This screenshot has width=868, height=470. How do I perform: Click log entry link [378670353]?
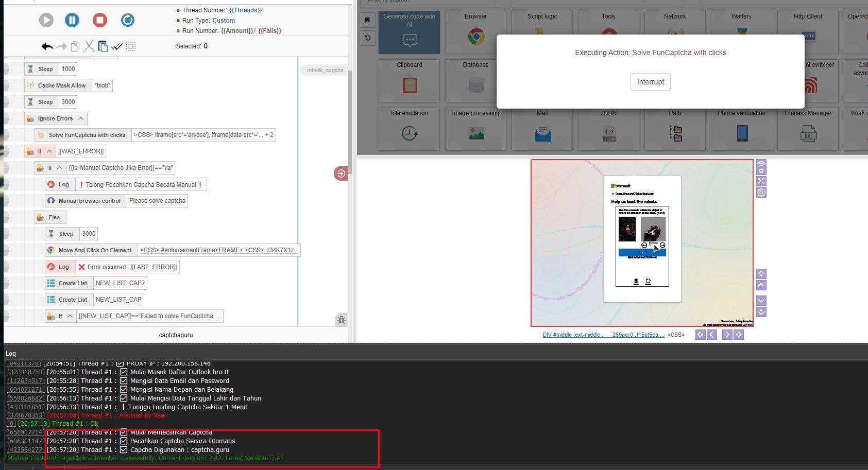pyautogui.click(x=25, y=415)
